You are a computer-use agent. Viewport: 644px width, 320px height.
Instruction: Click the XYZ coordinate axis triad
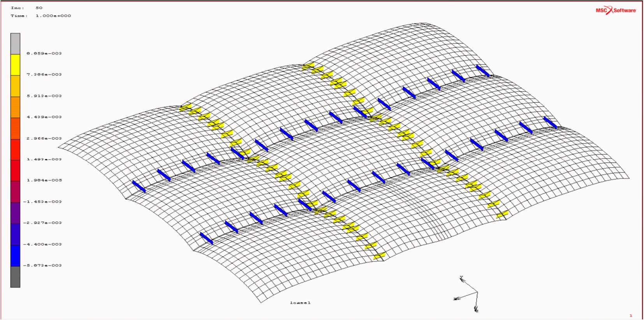coord(470,294)
